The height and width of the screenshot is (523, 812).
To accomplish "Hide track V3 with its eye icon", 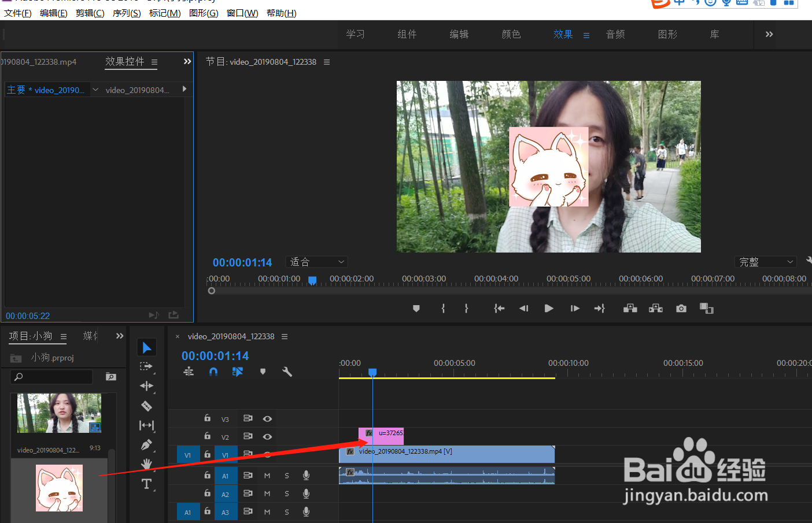I will pyautogui.click(x=267, y=418).
